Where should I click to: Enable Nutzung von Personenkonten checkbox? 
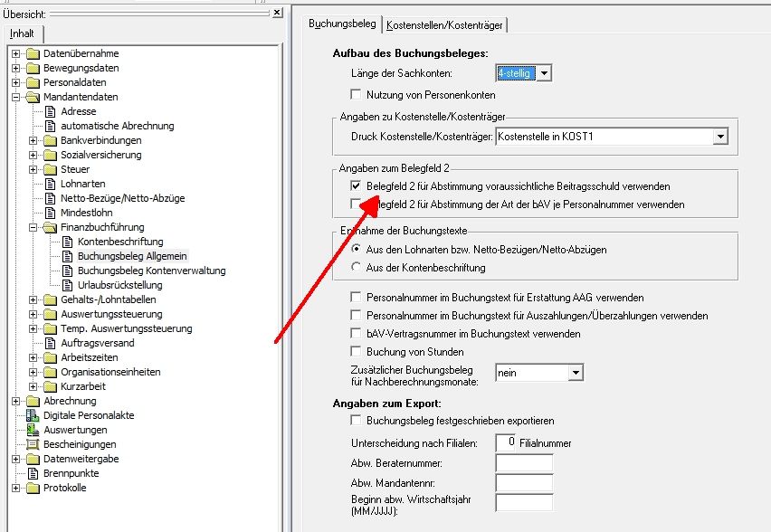pyautogui.click(x=356, y=94)
